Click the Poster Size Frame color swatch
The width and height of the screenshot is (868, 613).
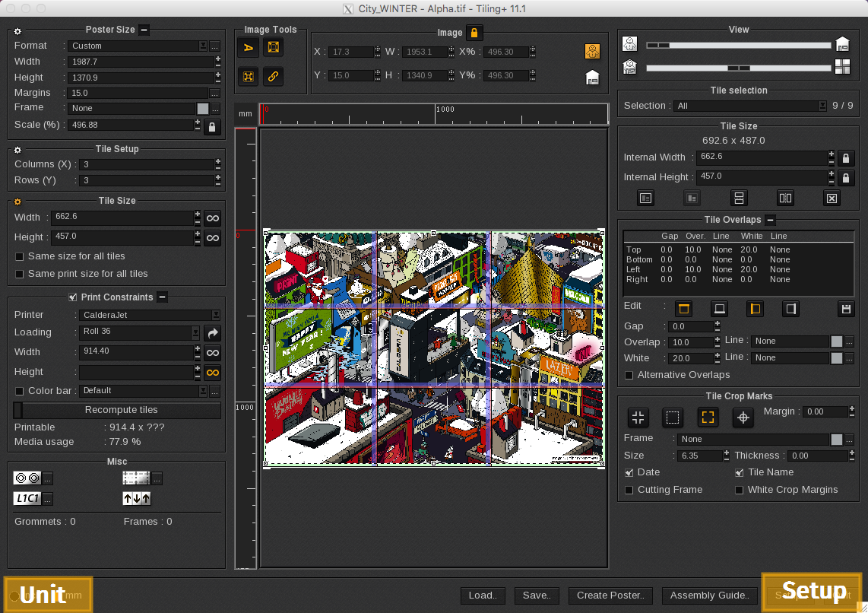203,108
